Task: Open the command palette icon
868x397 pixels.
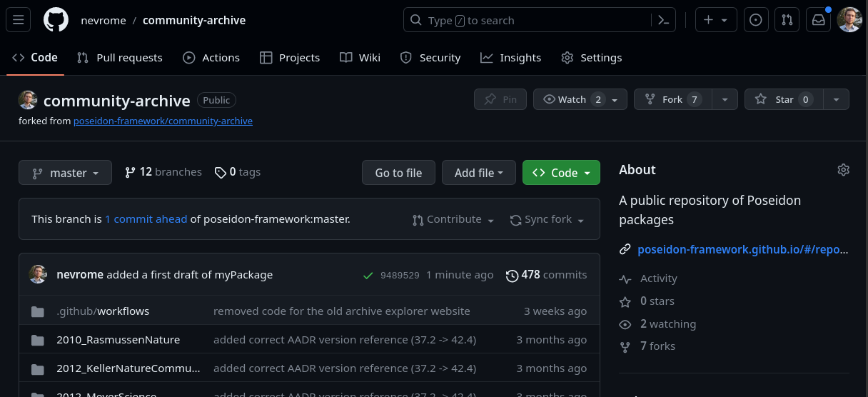Action: (663, 20)
